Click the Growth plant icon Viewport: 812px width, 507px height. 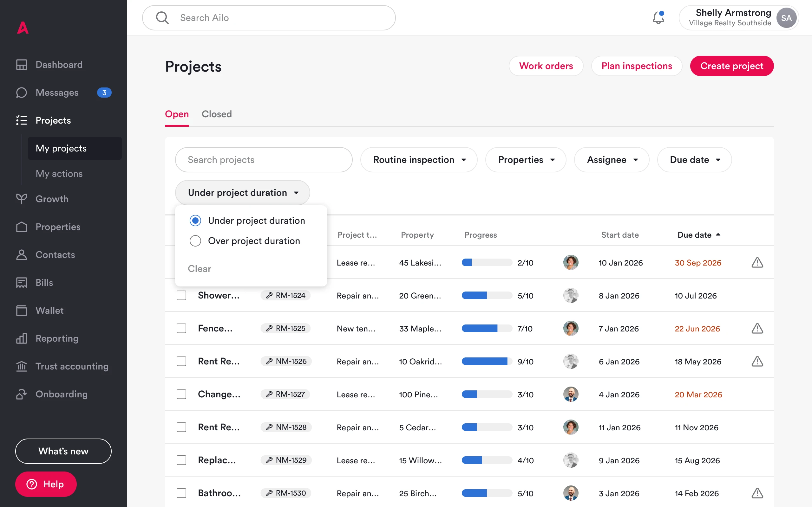tap(22, 198)
